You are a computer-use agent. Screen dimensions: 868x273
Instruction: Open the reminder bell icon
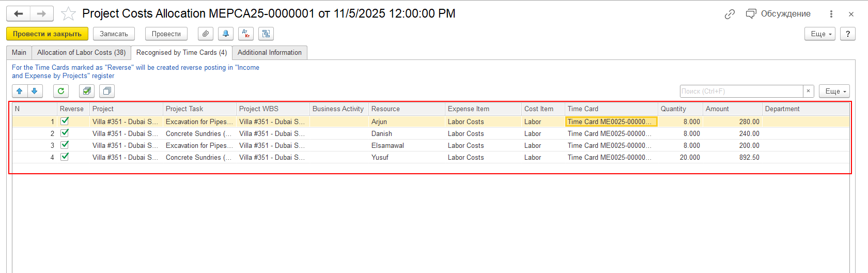[226, 34]
